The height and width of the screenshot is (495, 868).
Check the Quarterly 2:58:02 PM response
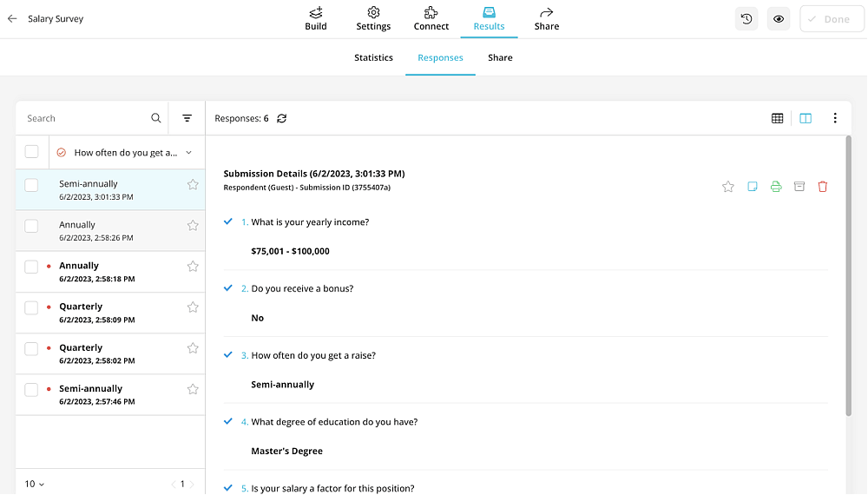click(x=31, y=349)
